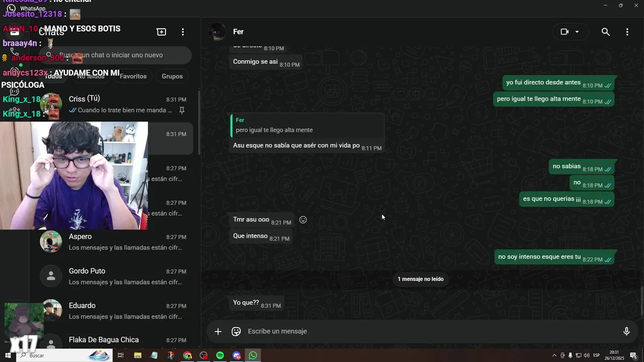Click in the chat search box
The width and height of the screenshot is (644, 362).
pyautogui.click(x=116, y=55)
